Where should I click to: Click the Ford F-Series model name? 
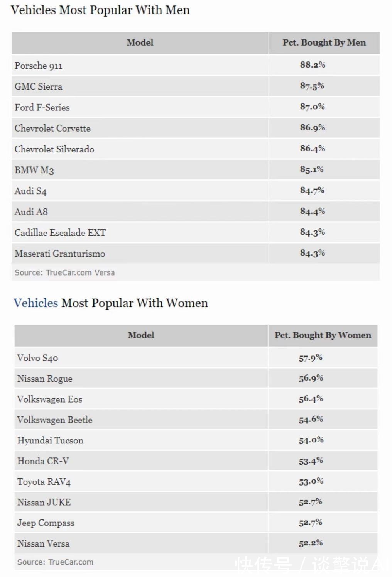click(x=42, y=107)
